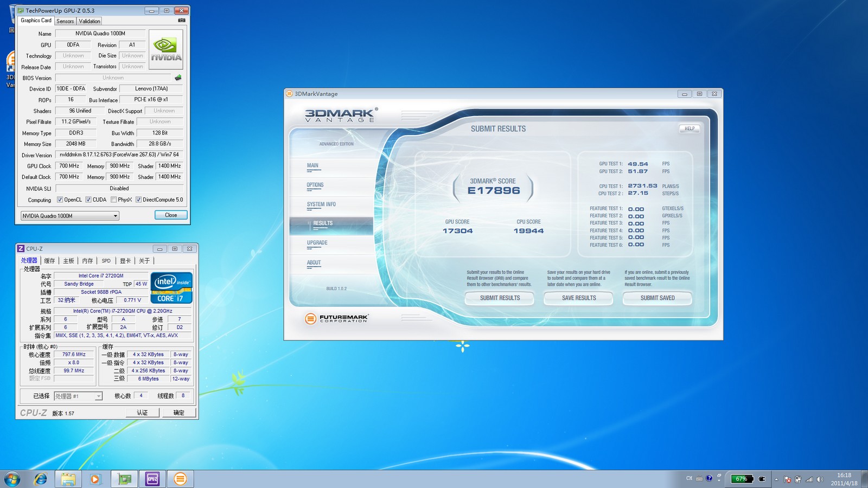Click the BIOS save chip icon in GPU-Z

pos(178,78)
